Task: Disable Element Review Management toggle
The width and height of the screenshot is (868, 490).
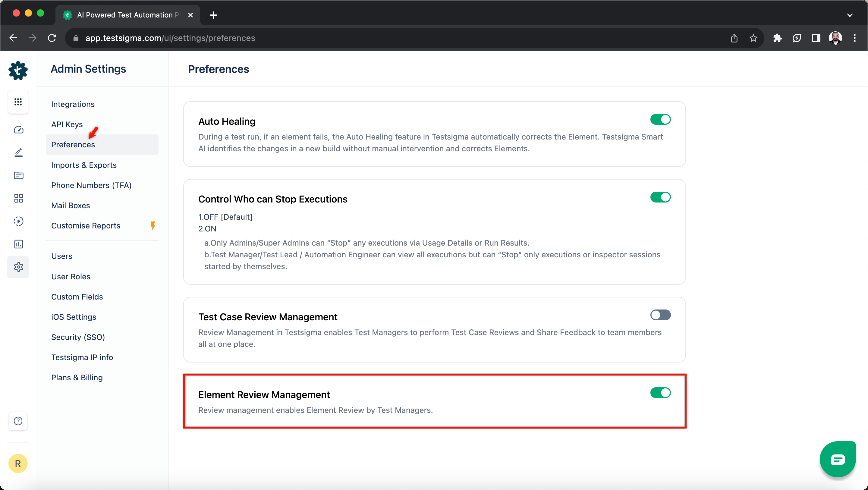Action: pyautogui.click(x=661, y=393)
